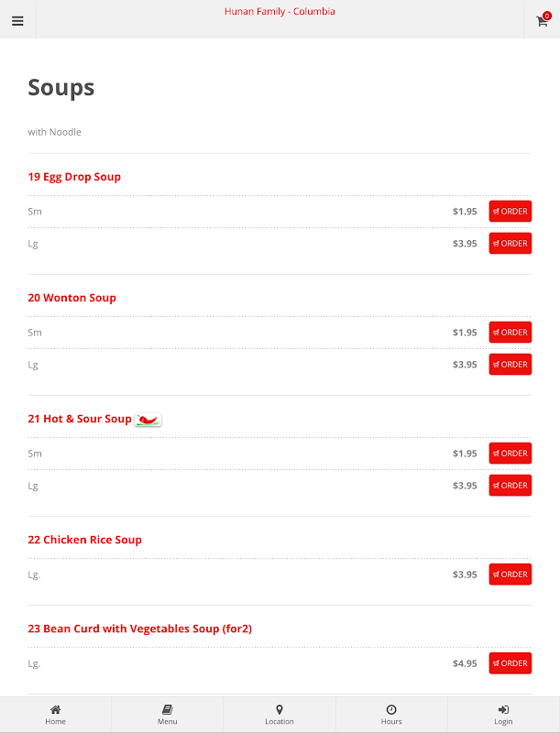
Task: Click the spicy chili pepper icon
Action: tap(148, 420)
